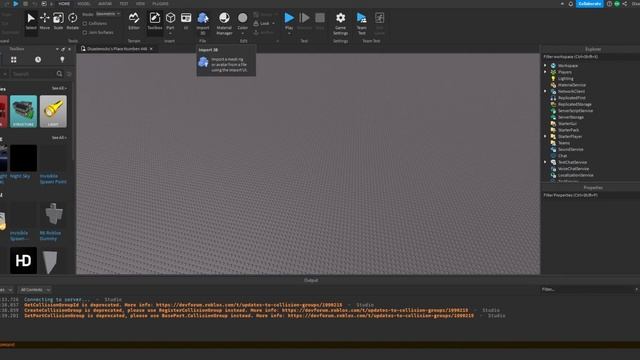Switch to the TEST ribbon tab
Screen dimensions: 640x360
(x=124, y=4)
